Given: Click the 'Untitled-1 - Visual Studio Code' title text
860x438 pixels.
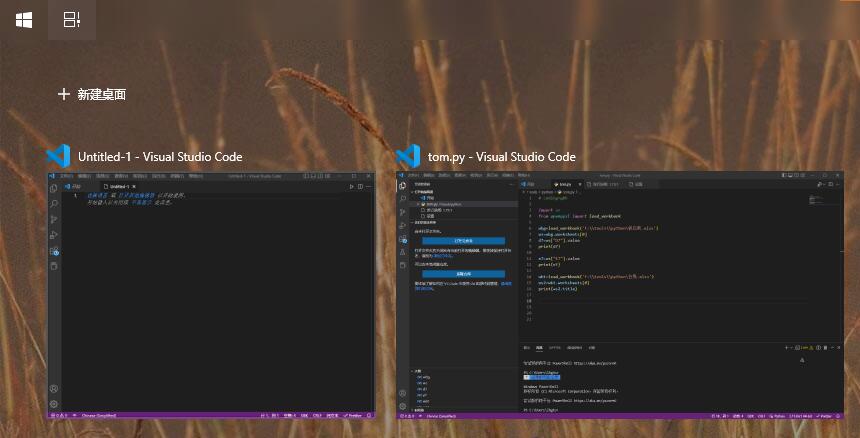Looking at the screenshot, I should pos(160,157).
